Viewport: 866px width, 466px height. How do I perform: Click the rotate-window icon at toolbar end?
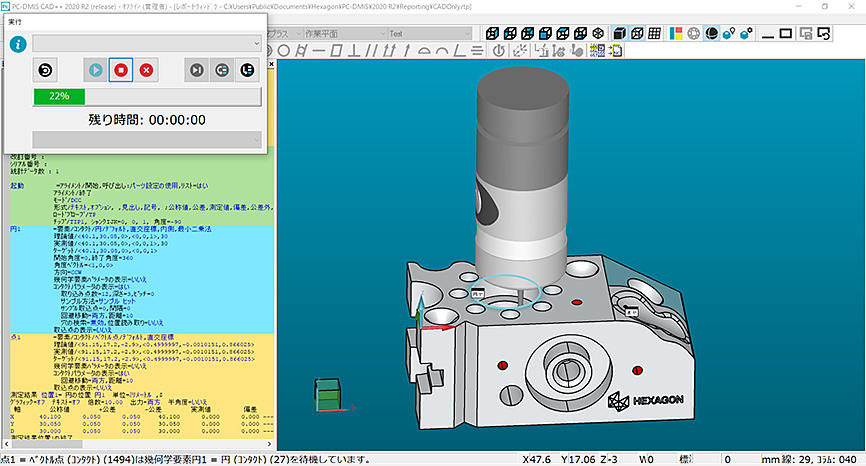(x=823, y=34)
